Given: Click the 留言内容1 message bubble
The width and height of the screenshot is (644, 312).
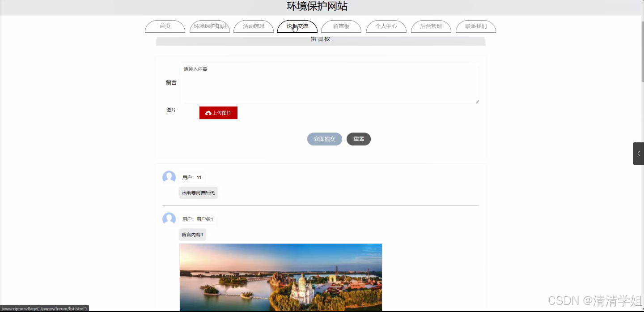Looking at the screenshot, I should (x=192, y=234).
